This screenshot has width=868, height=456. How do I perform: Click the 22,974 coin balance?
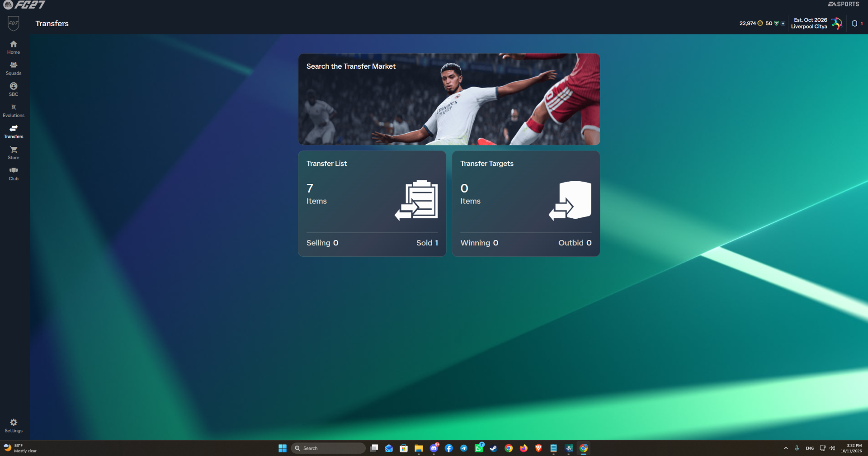coord(747,23)
